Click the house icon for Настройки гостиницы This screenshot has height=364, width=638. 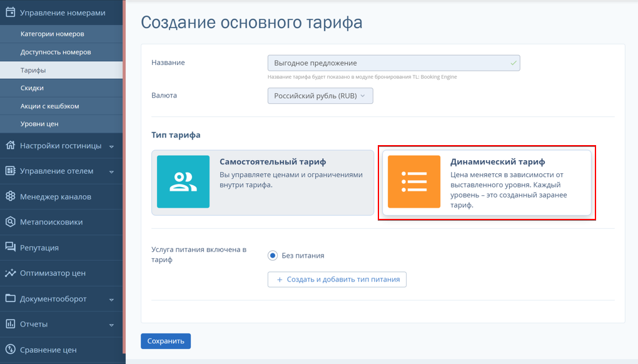pos(11,145)
